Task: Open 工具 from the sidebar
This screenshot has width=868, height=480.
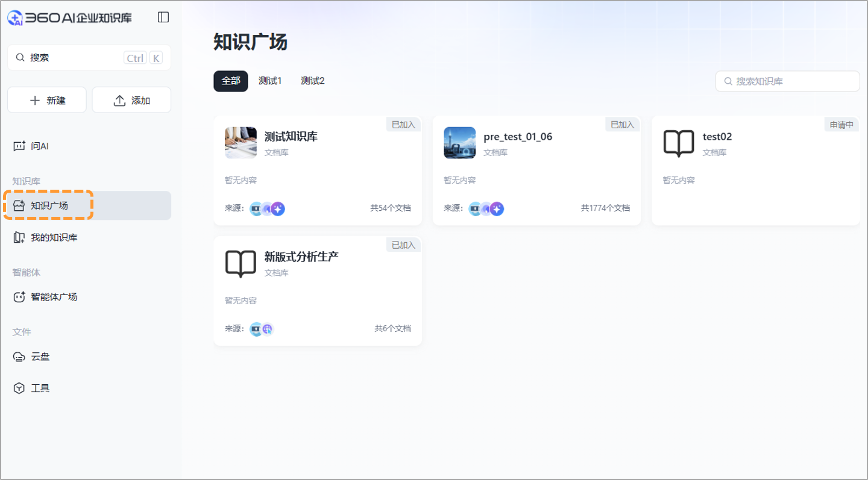Action: pyautogui.click(x=40, y=388)
